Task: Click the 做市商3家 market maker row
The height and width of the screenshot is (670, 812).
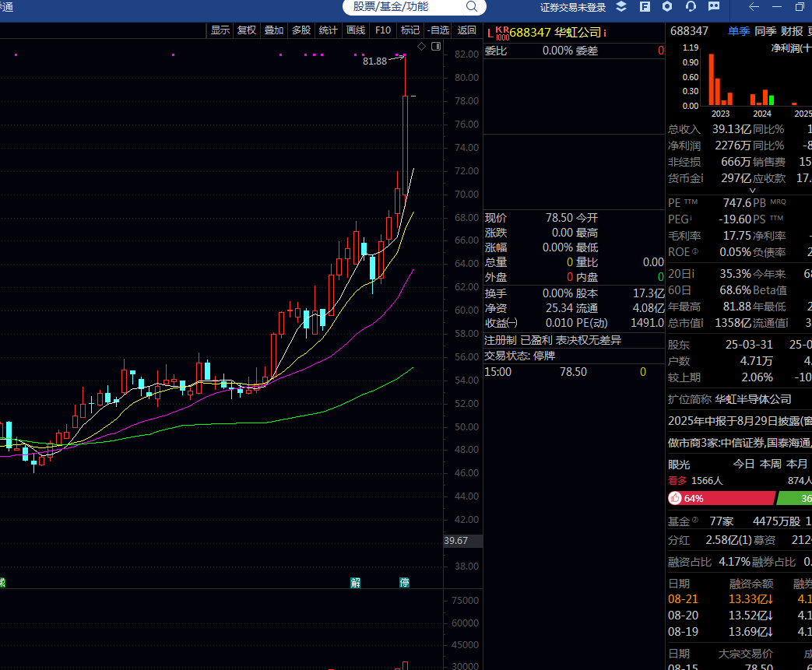Action: [740, 443]
